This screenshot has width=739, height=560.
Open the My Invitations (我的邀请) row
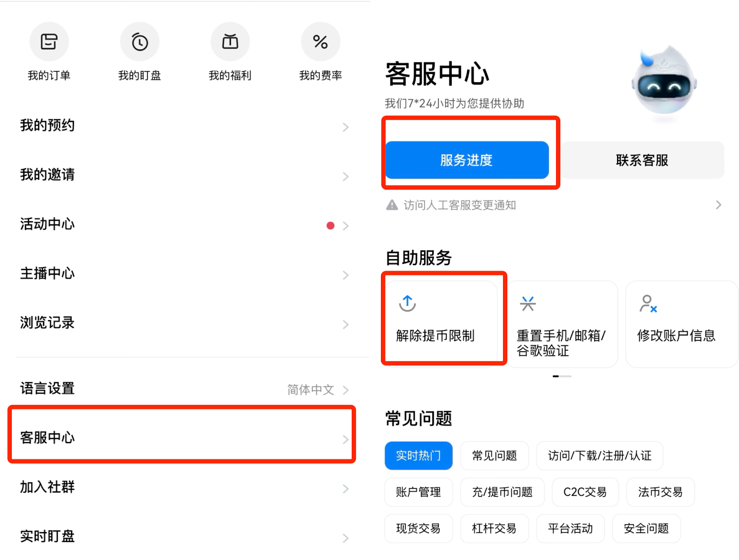(185, 175)
